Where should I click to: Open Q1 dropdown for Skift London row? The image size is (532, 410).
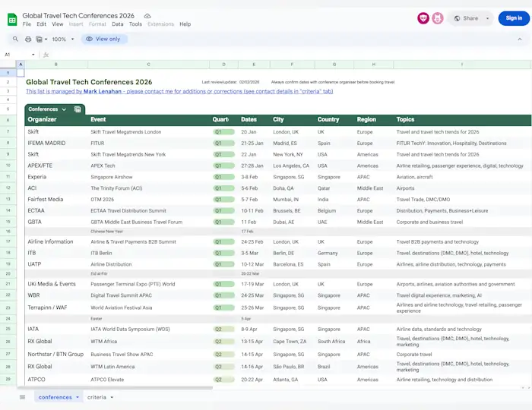223,132
